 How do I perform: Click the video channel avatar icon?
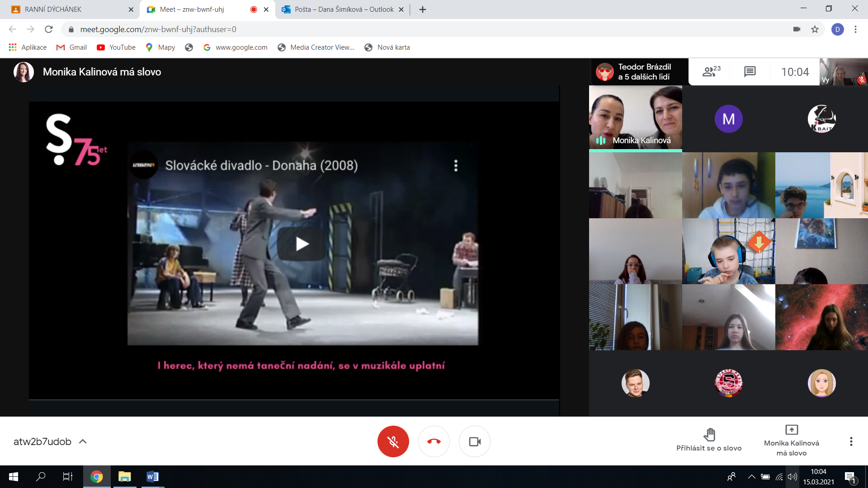point(144,165)
